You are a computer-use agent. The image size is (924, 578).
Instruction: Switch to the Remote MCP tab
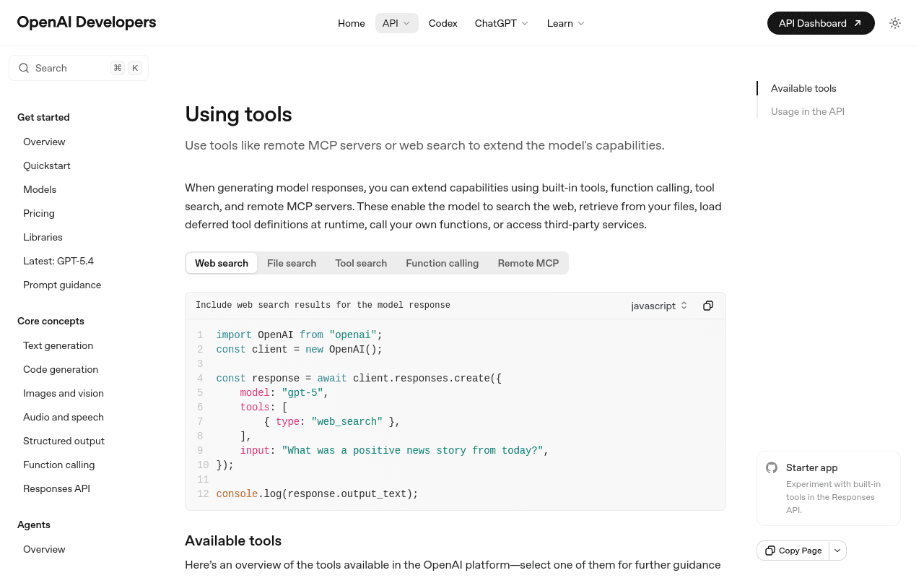(528, 263)
